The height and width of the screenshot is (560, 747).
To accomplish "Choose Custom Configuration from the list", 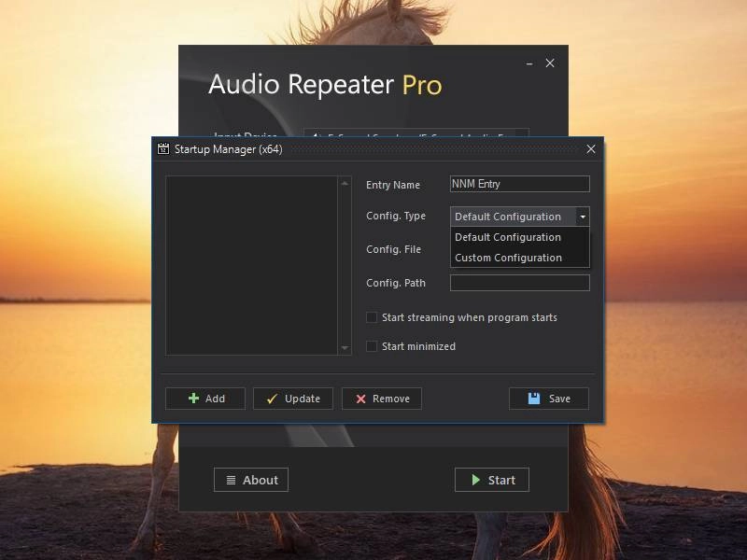I will (520, 258).
